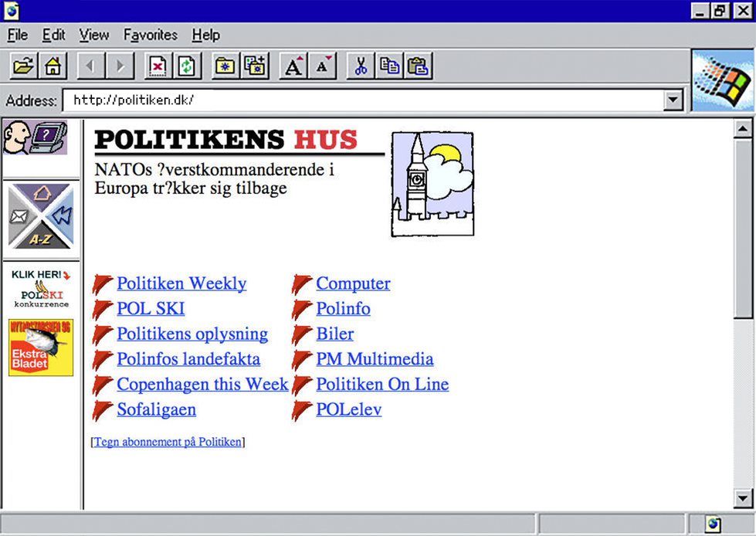
Task: Click the vertical scrollbar thumb
Action: [743, 229]
